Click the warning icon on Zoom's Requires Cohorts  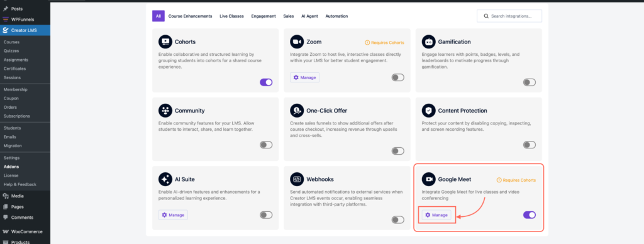tap(367, 42)
